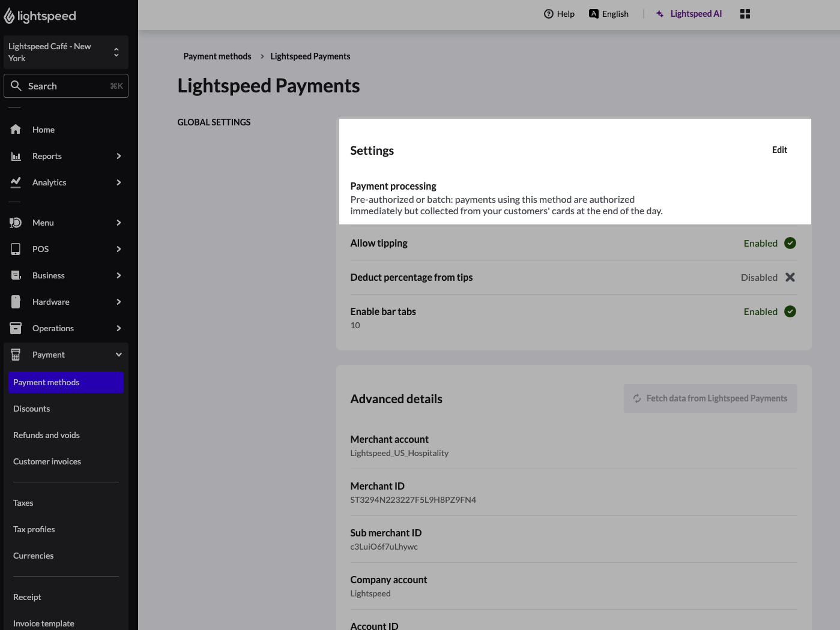The height and width of the screenshot is (630, 840).
Task: Click the Help link
Action: (x=559, y=14)
